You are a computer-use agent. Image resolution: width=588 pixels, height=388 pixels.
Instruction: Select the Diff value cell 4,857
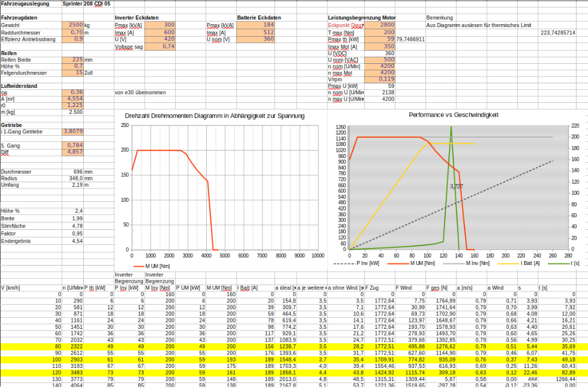tap(72, 152)
